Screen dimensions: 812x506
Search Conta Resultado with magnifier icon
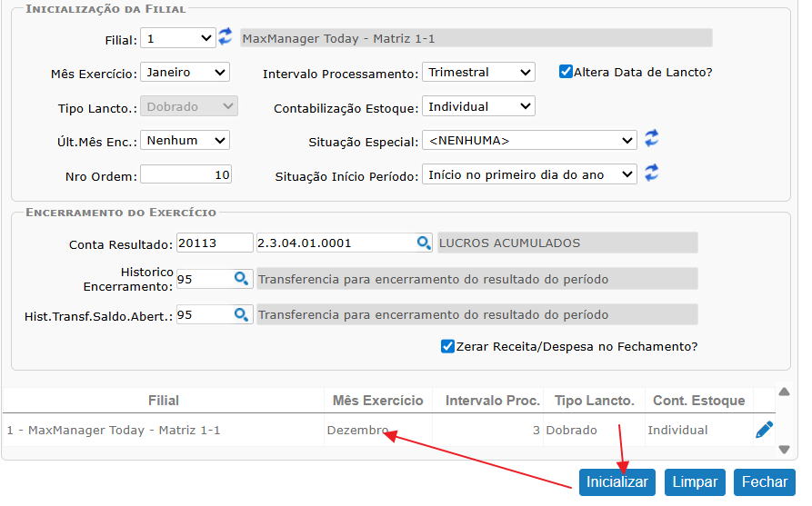[424, 243]
